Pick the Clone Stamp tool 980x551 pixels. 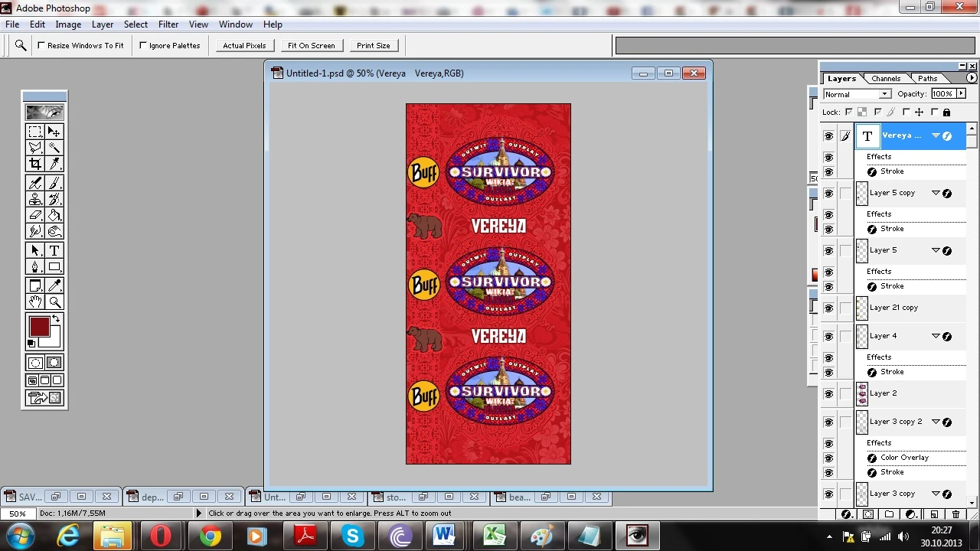[x=35, y=199]
